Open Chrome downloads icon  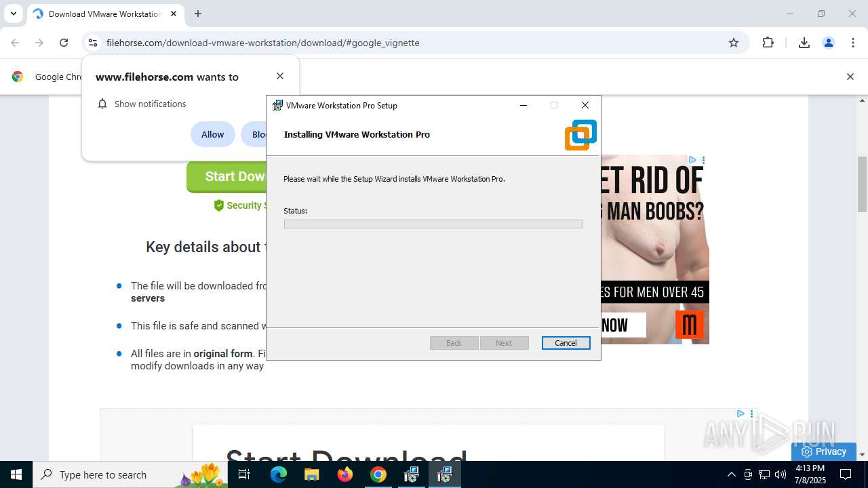pyautogui.click(x=804, y=43)
